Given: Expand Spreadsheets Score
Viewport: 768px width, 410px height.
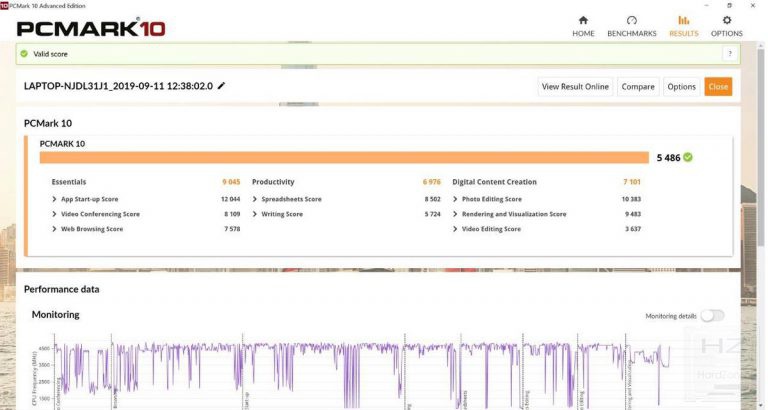Looking at the screenshot, I should pyautogui.click(x=255, y=199).
